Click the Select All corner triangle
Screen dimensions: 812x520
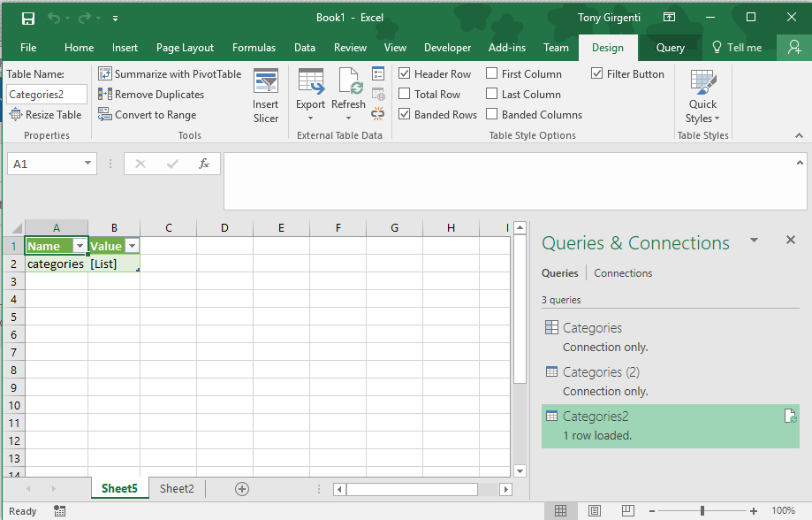click(17, 228)
